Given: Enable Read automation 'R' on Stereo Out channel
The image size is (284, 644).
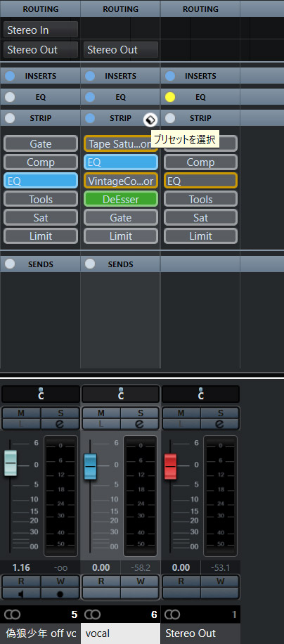Looking at the screenshot, I should tap(181, 581).
